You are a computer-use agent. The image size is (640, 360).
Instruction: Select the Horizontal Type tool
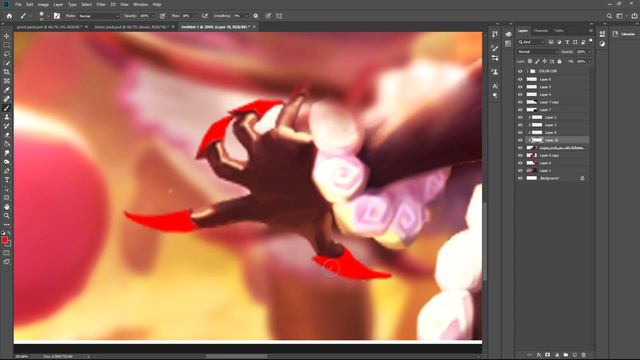(7, 180)
